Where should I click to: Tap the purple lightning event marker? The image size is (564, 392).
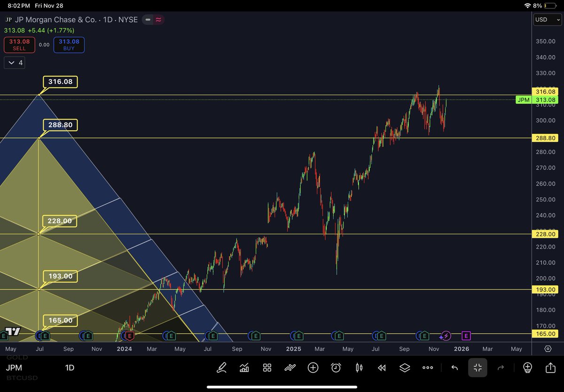[x=446, y=336]
